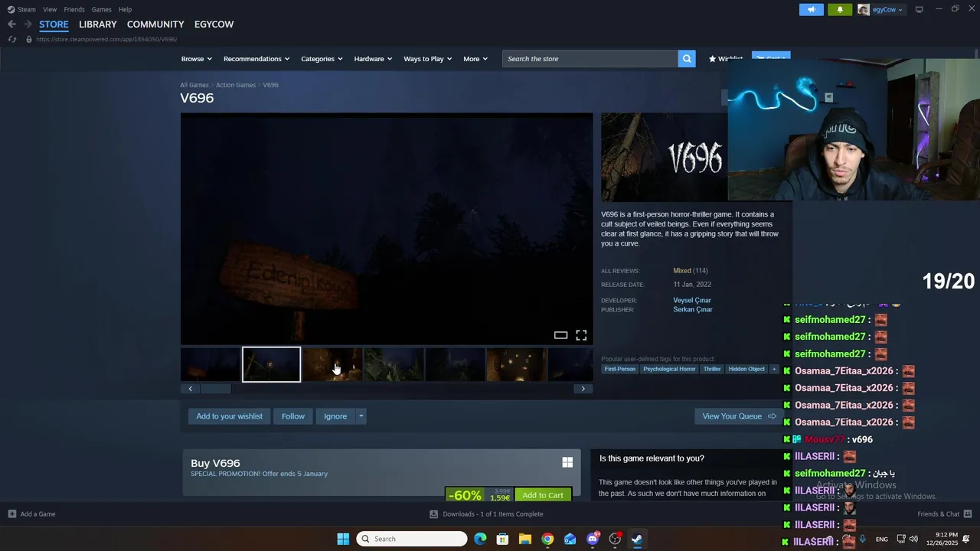This screenshot has height=551, width=980.
Task: Open developer Veysel Çınar link
Action: click(692, 301)
